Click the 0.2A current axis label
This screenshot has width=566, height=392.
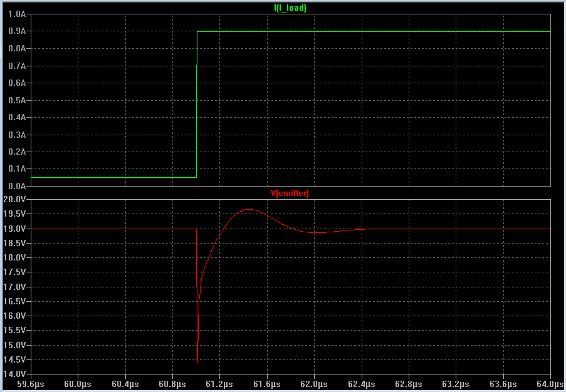18,152
